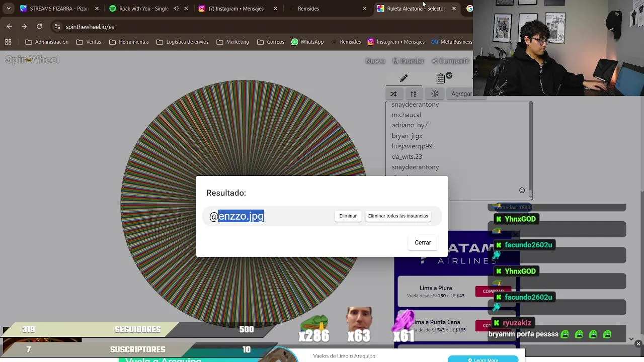The width and height of the screenshot is (644, 362).
Task: Mute the Spotify tab audio icon
Action: click(176, 9)
